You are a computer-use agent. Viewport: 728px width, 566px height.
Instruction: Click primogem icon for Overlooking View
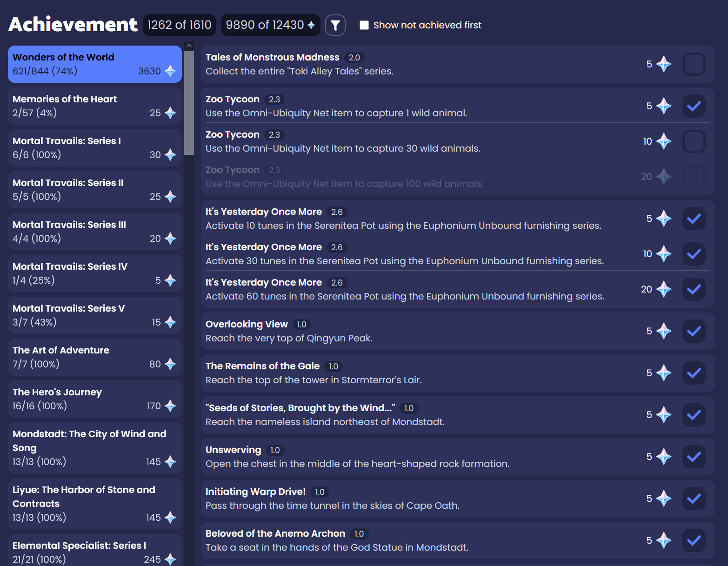pyautogui.click(x=664, y=331)
